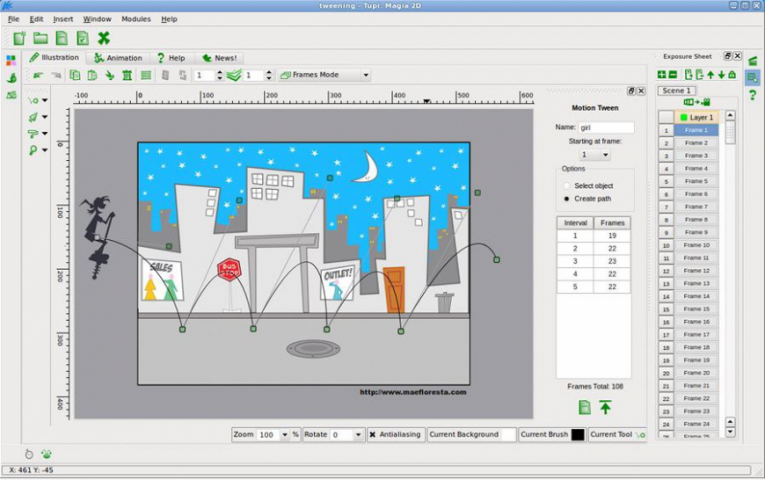This screenshot has width=765, height=480.
Task: Expand the 'Starting at frame' dropdown
Action: (x=595, y=155)
